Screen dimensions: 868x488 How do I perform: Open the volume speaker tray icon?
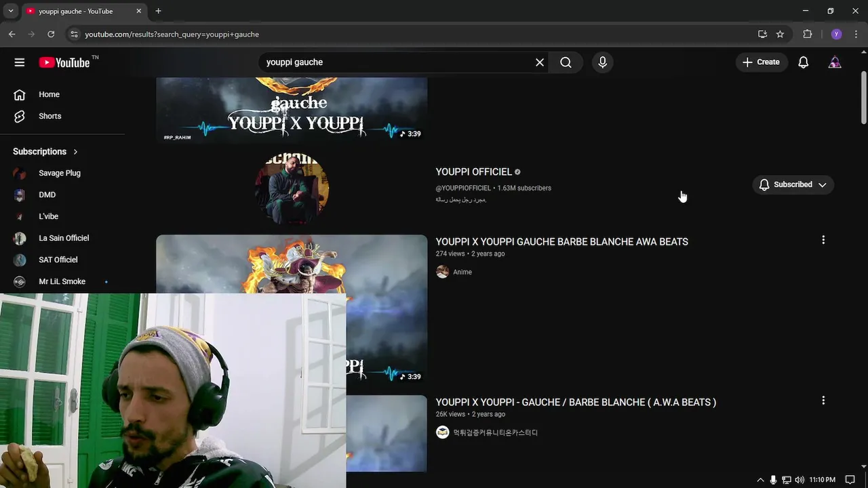pos(800,480)
